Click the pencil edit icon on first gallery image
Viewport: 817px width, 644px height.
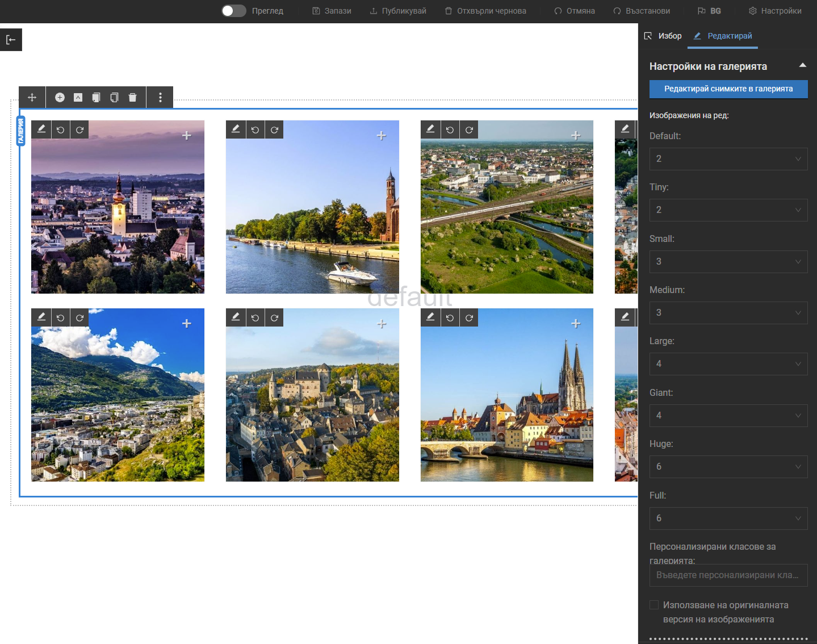pyautogui.click(x=41, y=129)
